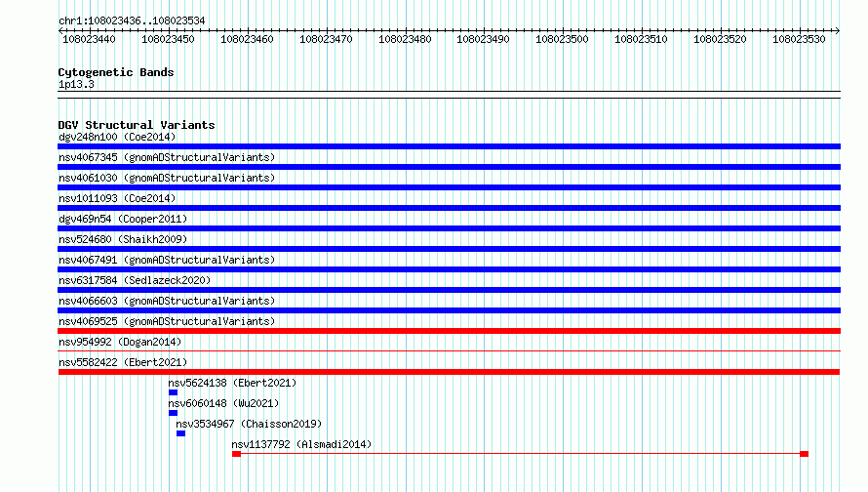
Task: Click ruler position 108023520
Action: coord(720,39)
